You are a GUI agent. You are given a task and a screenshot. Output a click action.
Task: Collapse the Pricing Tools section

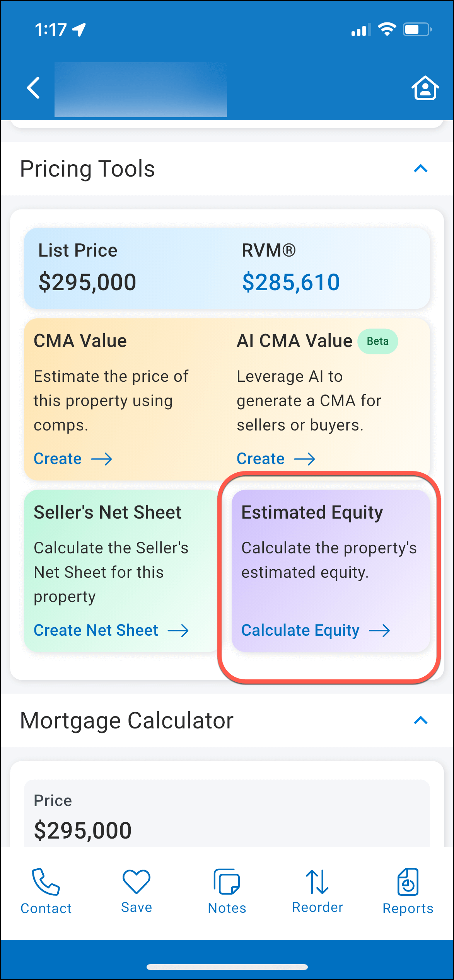421,168
